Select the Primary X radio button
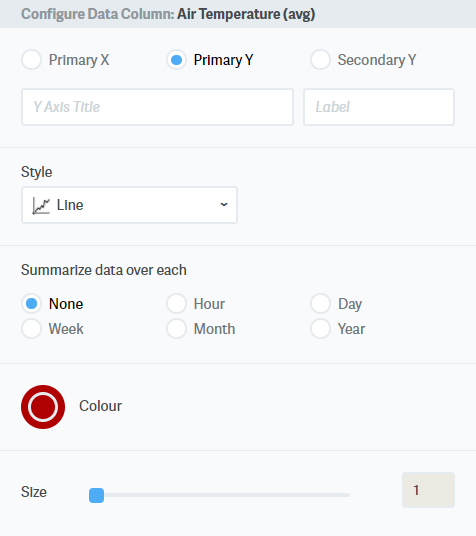This screenshot has height=536, width=476. click(31, 60)
